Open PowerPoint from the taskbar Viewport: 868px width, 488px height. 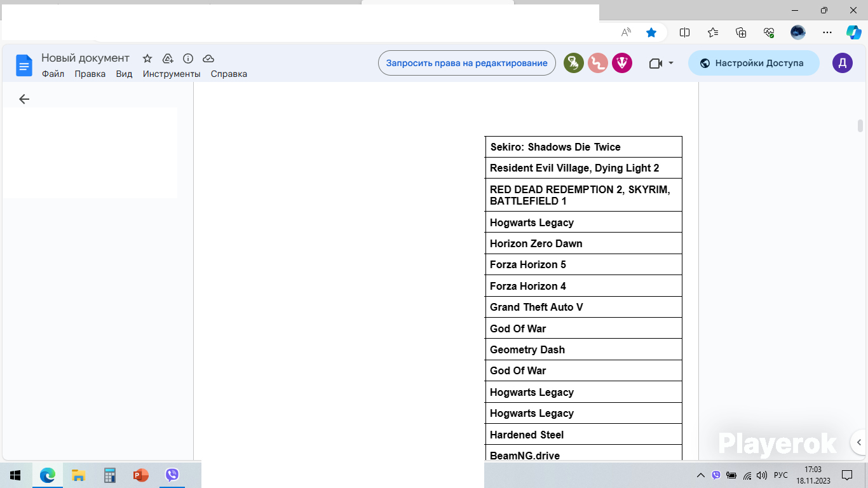click(140, 475)
